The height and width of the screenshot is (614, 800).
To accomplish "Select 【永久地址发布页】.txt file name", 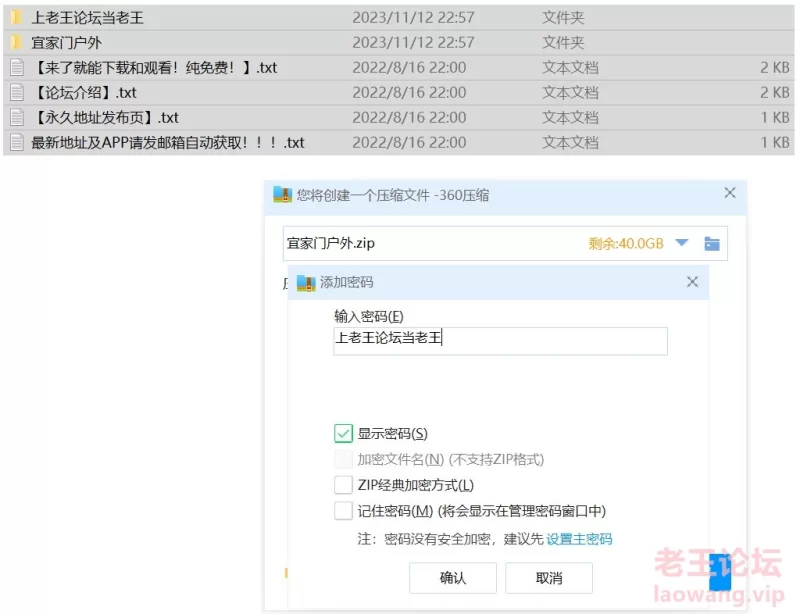I will (105, 117).
